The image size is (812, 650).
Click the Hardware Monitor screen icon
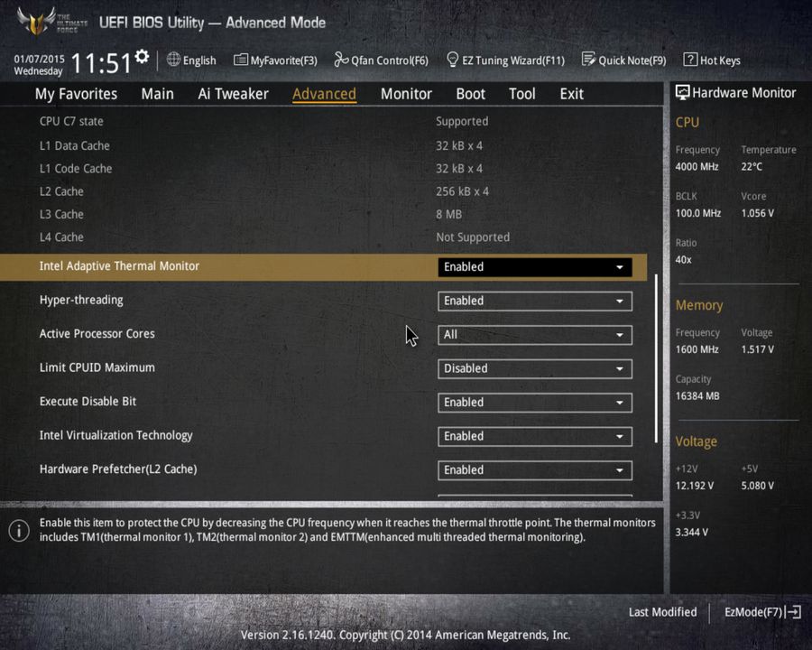pyautogui.click(x=683, y=93)
